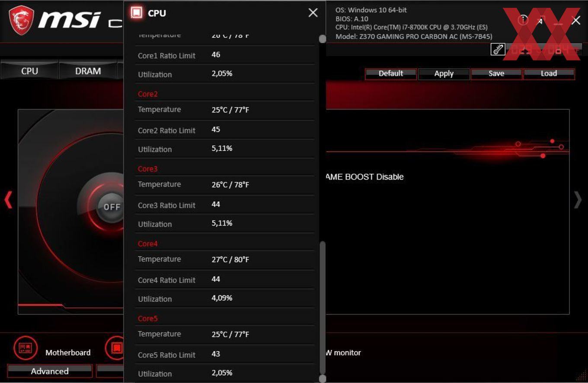
Task: Go to previous page with red left arrow
Action: pos(8,200)
